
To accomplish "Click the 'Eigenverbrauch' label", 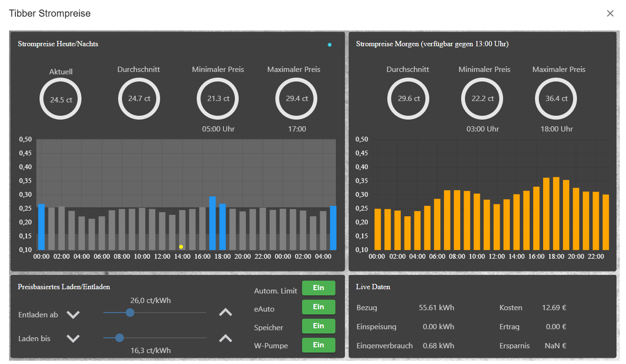I will click(x=384, y=346).
